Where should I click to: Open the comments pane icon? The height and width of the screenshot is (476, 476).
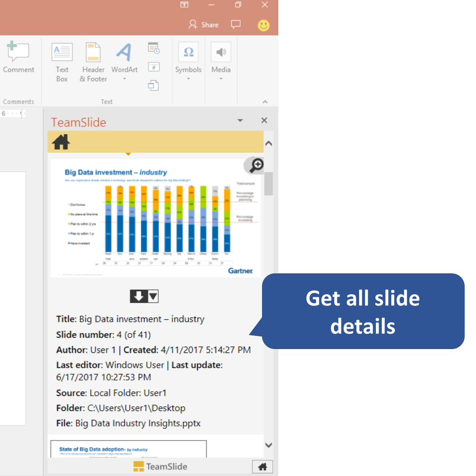click(x=236, y=24)
